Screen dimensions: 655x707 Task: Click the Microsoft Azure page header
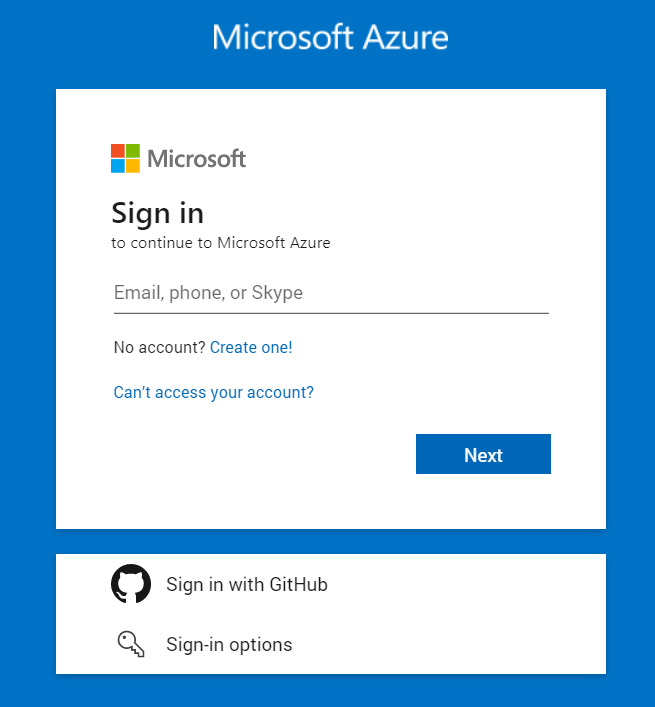click(x=330, y=37)
